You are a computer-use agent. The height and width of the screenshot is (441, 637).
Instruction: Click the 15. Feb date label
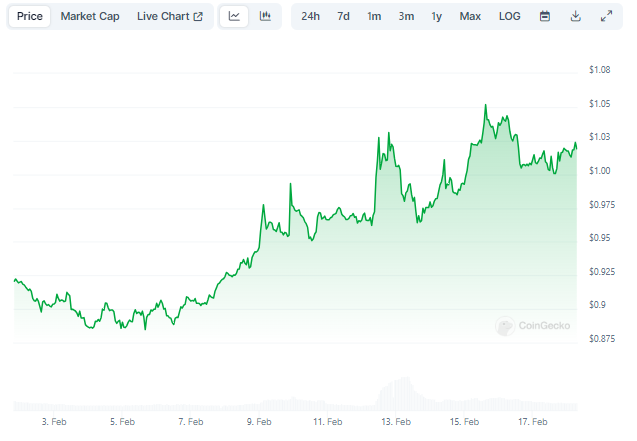(464, 422)
